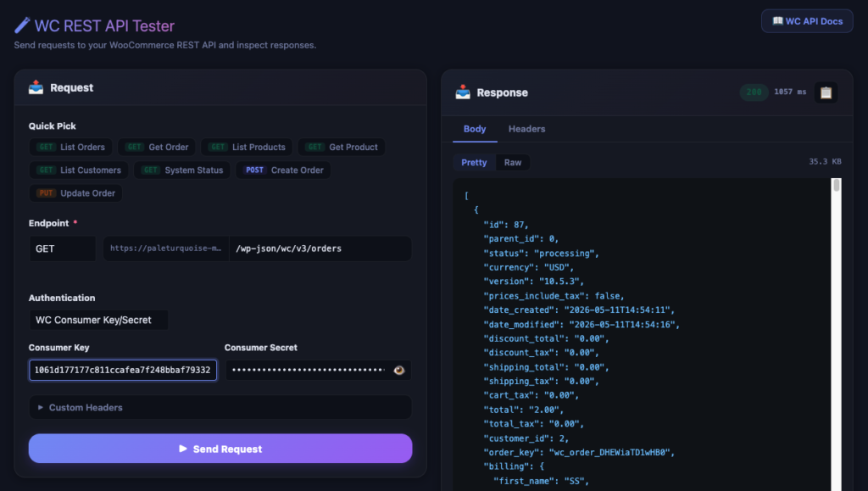868x491 pixels.
Task: Click the "currency": "USD" line
Action: pyautogui.click(x=529, y=267)
